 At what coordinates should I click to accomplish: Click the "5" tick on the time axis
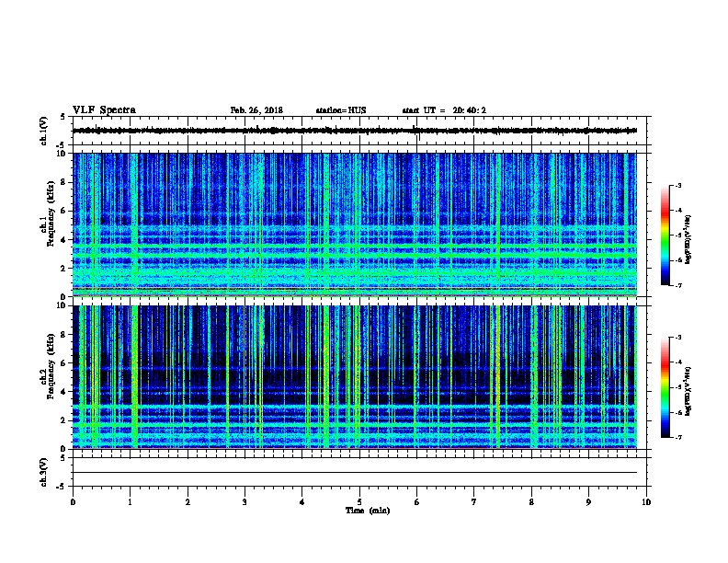(359, 501)
